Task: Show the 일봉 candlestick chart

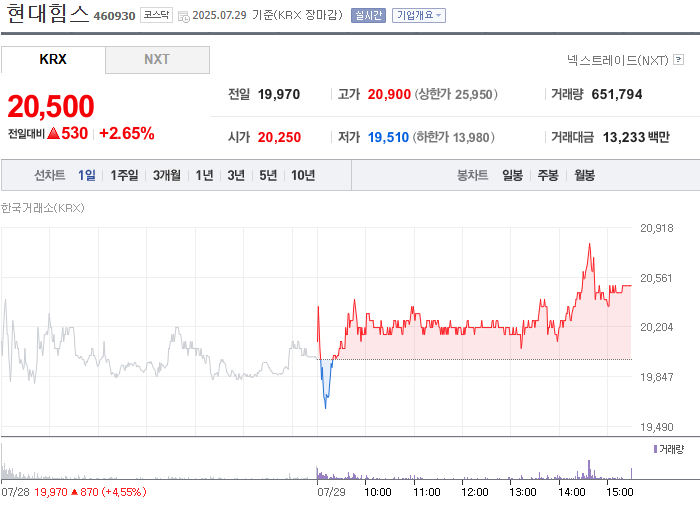Action: tap(512, 175)
